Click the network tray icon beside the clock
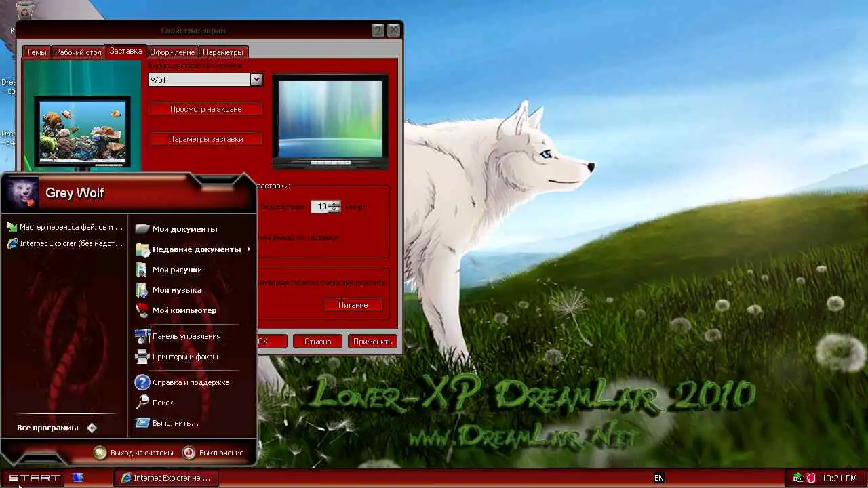Image resolution: width=868 pixels, height=488 pixels. pyautogui.click(x=799, y=478)
